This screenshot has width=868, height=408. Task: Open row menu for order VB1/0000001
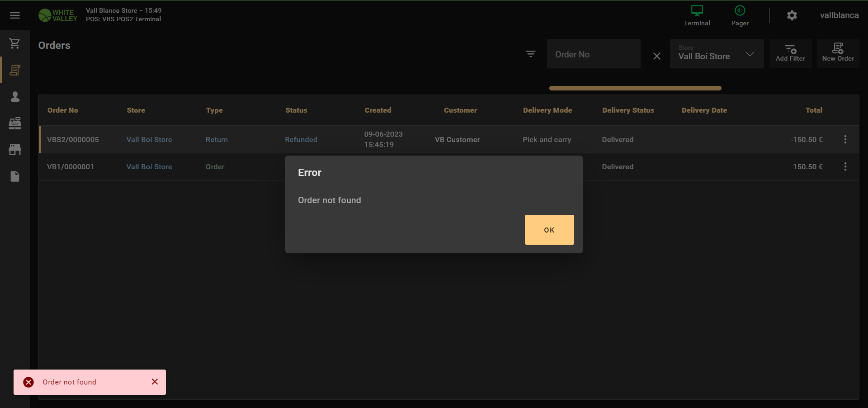[845, 167]
